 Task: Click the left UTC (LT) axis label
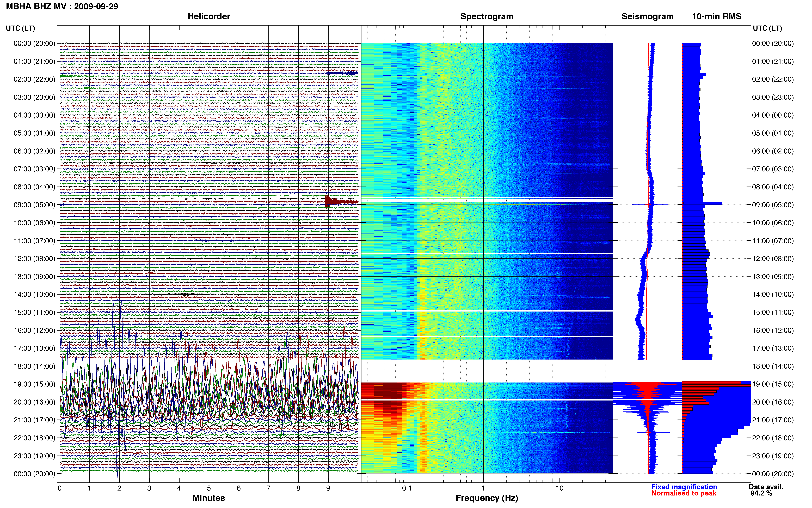pyautogui.click(x=21, y=28)
